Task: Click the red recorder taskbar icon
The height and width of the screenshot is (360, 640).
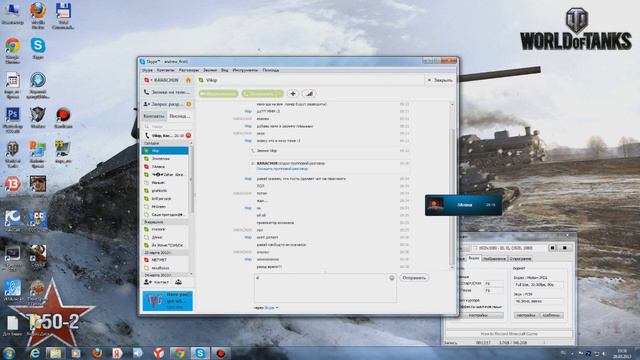Action: (x=221, y=353)
